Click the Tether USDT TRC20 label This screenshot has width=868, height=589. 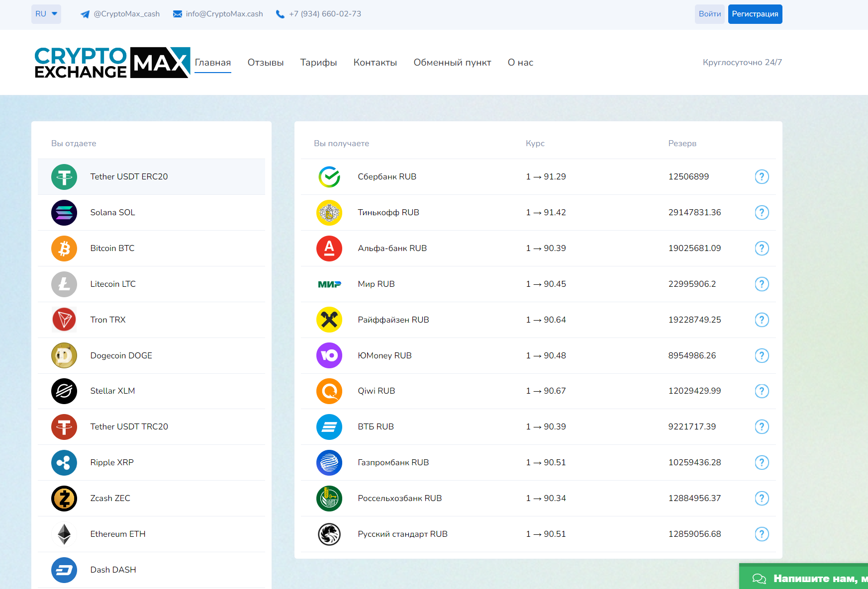coord(129,427)
